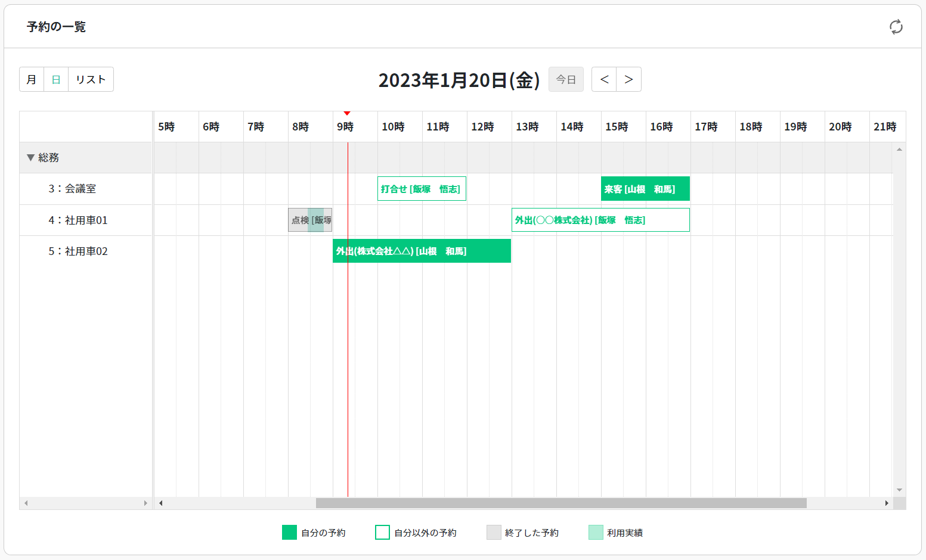This screenshot has height=560, width=926.
Task: Collapse the 総務 group
Action: pyautogui.click(x=30, y=158)
